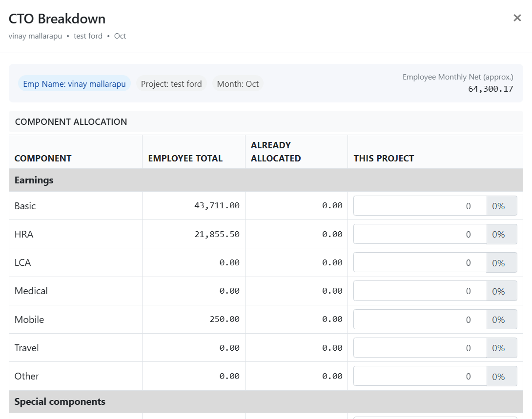Click the Employee Total column header
Image resolution: width=532 pixels, height=419 pixels.
(185, 158)
